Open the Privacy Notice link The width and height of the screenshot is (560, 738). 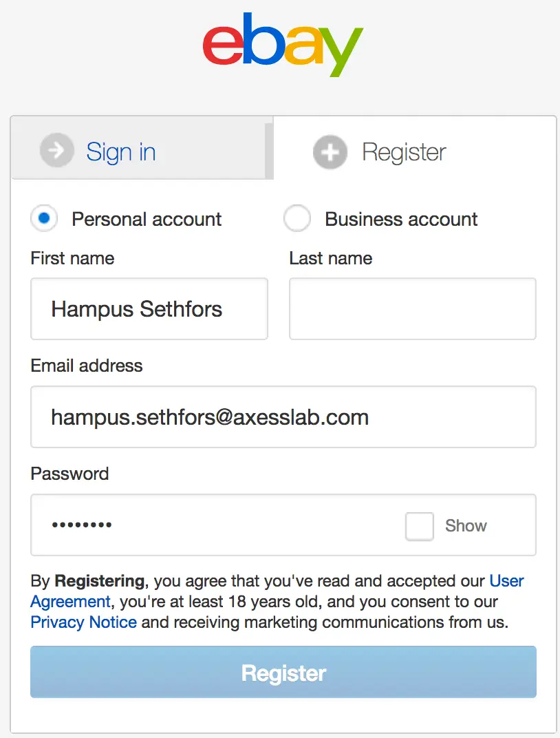point(84,622)
